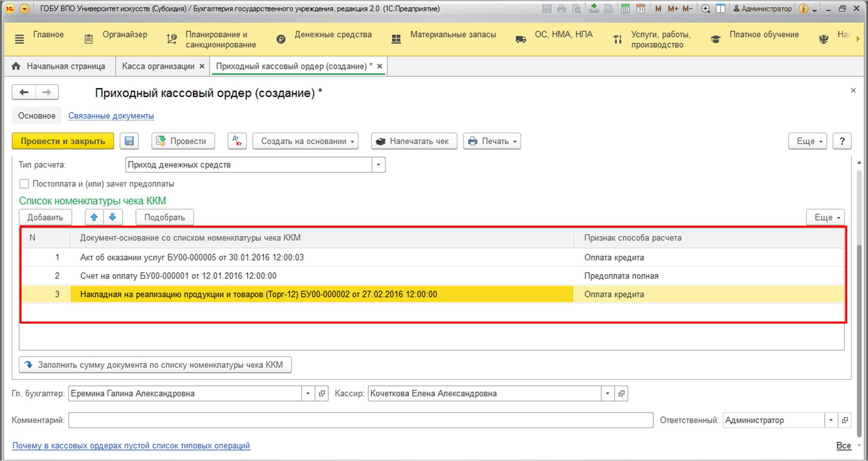Switch to the Касса организации tab
Image resolution: width=868 pixels, height=461 pixels.
click(x=158, y=66)
